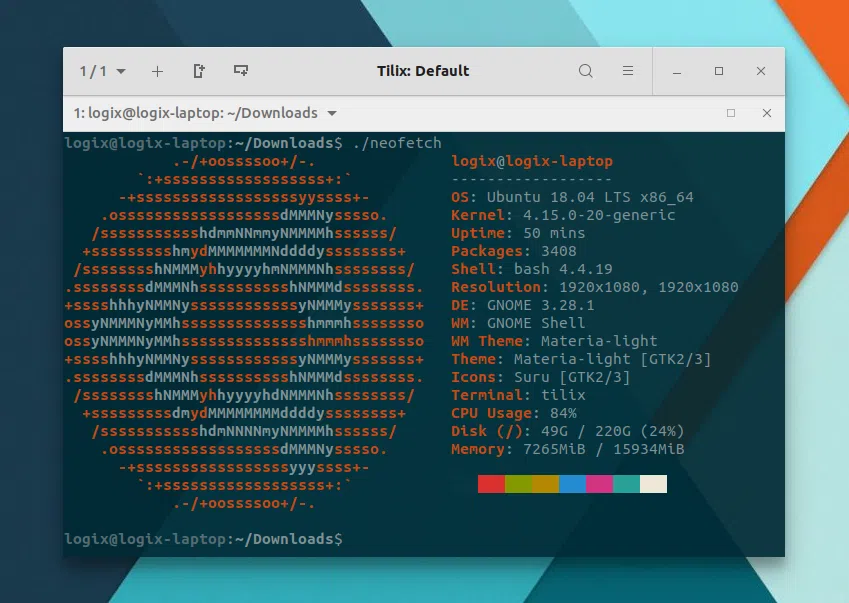
Task: Click the Ubuntu ASCII logo art
Action: tap(244, 332)
